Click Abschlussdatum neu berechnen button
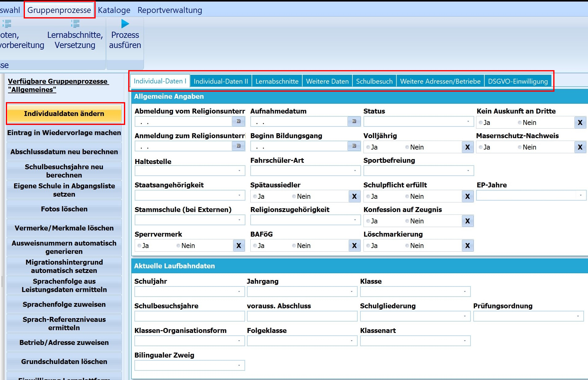The image size is (588, 380). coord(64,152)
